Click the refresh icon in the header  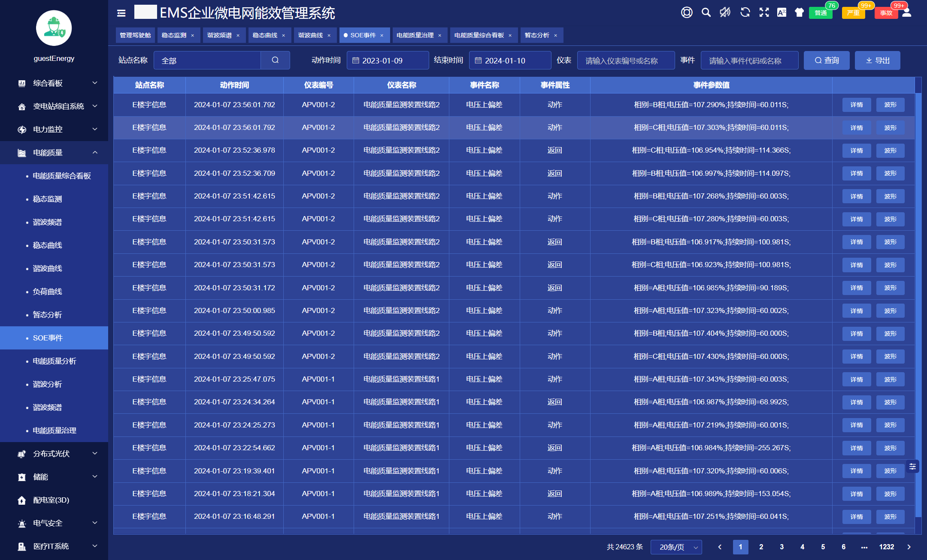click(745, 12)
